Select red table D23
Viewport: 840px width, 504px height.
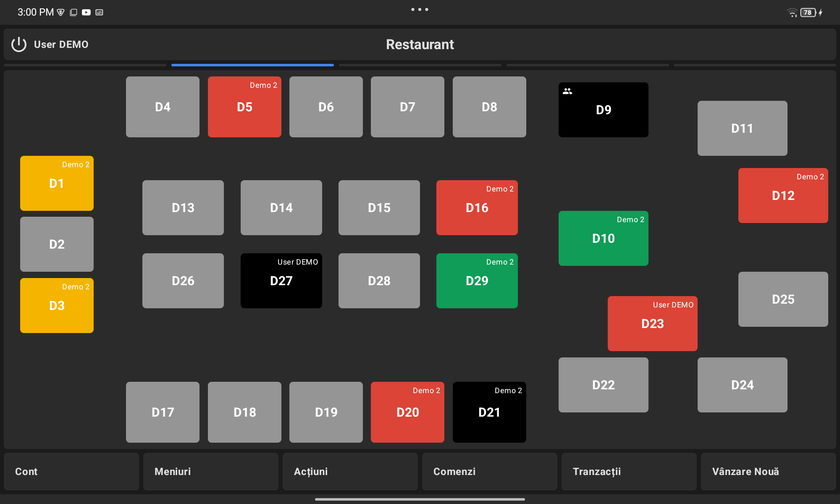(652, 323)
